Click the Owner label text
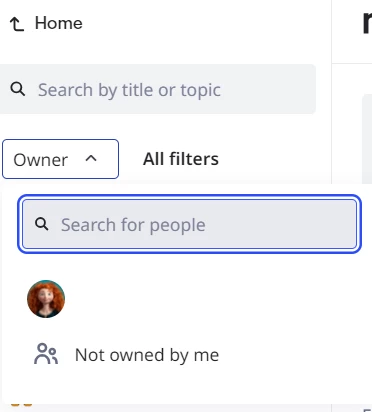Viewport: 372px width, 412px height. (x=41, y=160)
